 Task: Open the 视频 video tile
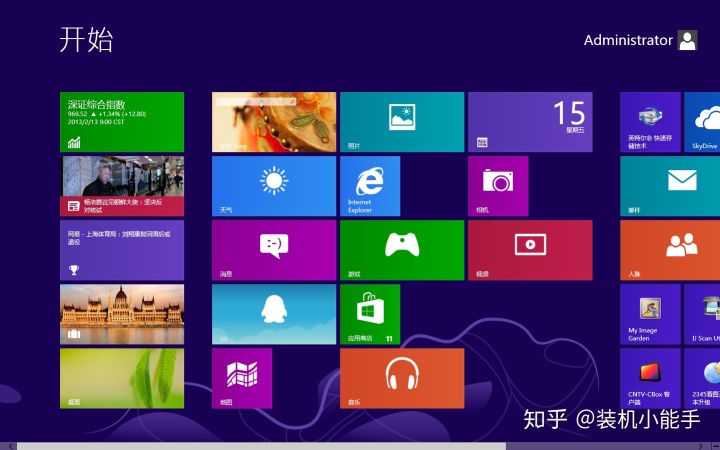tap(530, 250)
